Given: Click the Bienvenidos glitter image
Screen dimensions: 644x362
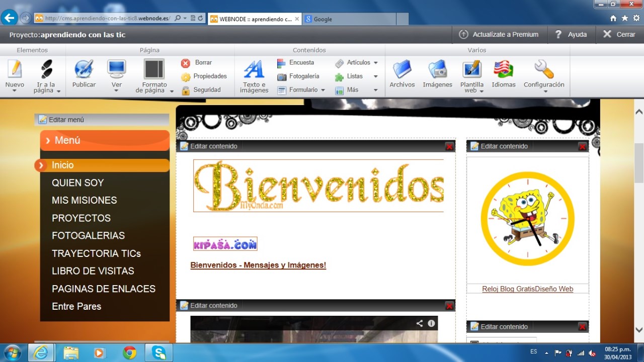Looking at the screenshot, I should click(x=318, y=186).
